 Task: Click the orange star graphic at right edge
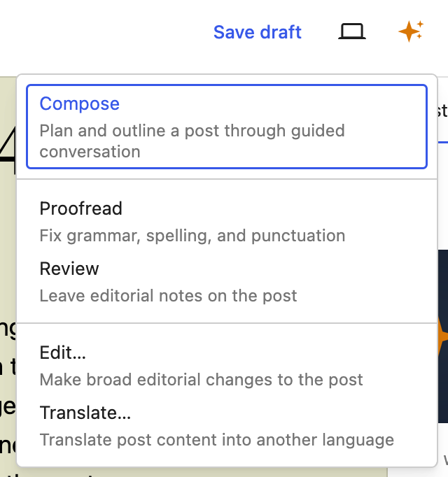point(442,336)
